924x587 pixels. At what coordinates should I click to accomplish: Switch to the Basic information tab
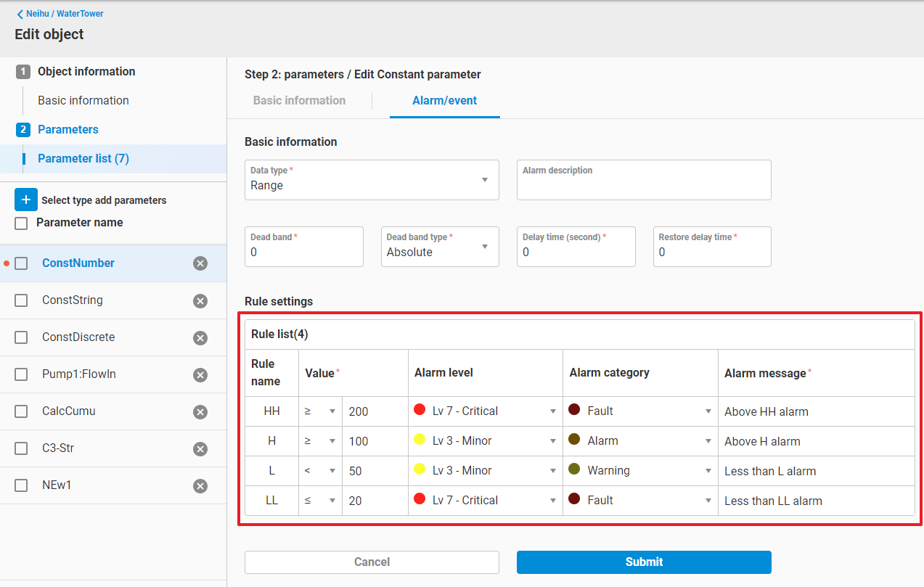pyautogui.click(x=299, y=101)
